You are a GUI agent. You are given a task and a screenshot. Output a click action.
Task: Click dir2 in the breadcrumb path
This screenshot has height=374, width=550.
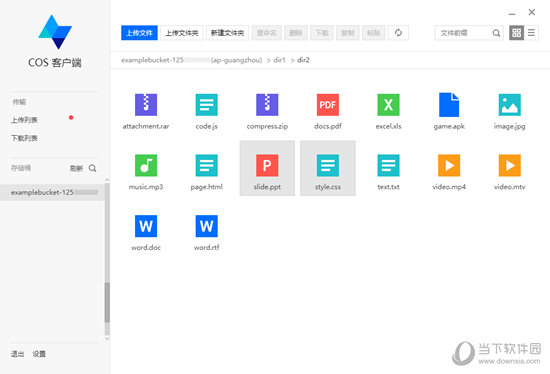click(303, 60)
